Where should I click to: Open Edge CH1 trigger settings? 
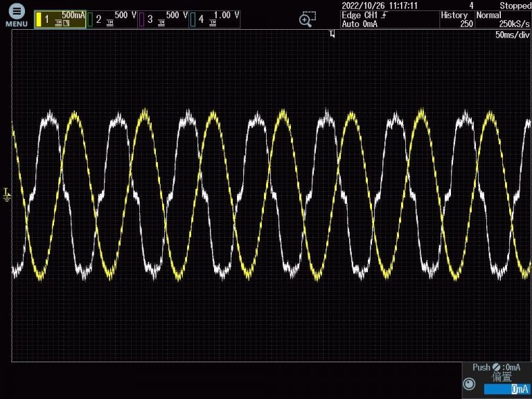[390, 19]
